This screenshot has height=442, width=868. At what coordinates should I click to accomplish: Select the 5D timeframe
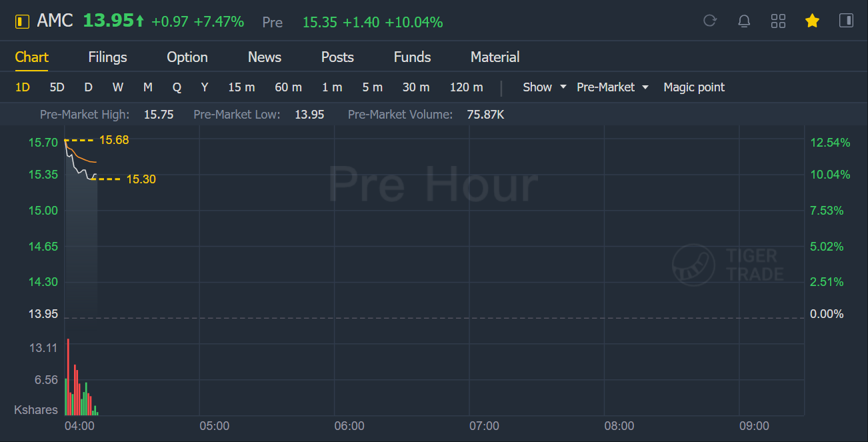(57, 87)
